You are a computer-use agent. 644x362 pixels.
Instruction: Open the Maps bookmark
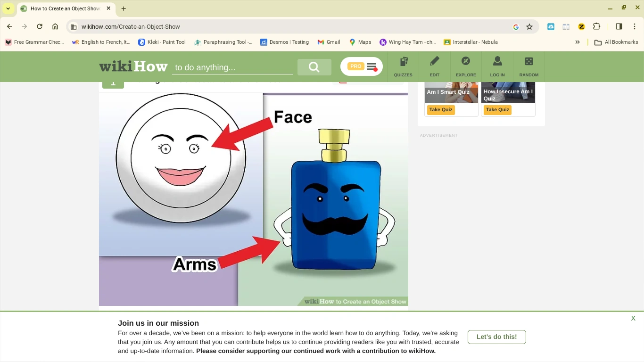pyautogui.click(x=360, y=42)
